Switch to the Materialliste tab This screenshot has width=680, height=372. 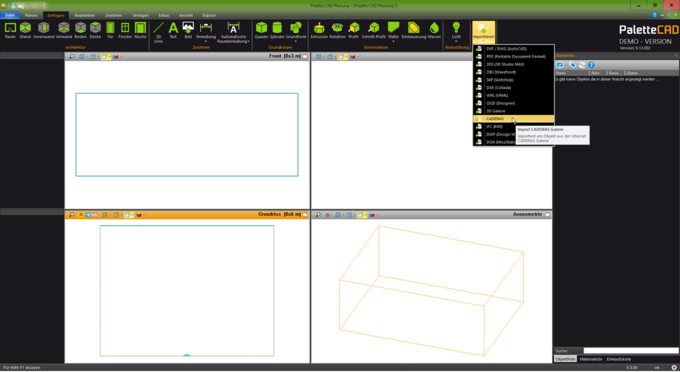click(x=591, y=359)
